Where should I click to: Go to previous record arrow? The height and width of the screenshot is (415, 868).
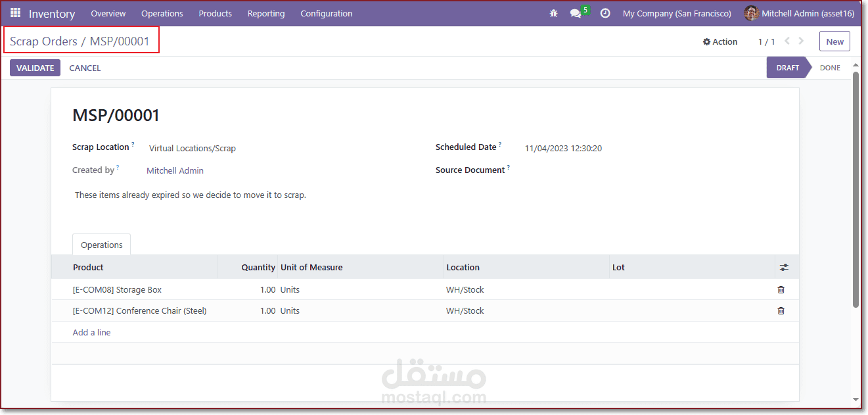pyautogui.click(x=787, y=41)
